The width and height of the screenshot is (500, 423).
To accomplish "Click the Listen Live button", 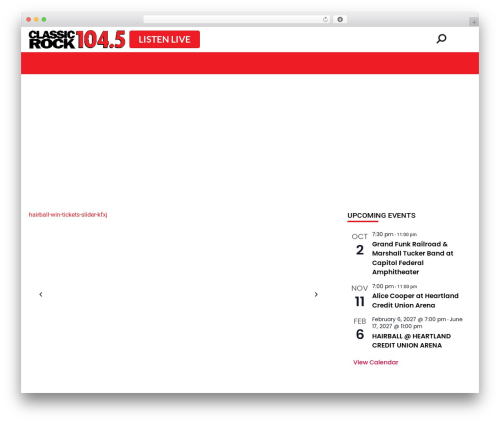I will pyautogui.click(x=165, y=39).
